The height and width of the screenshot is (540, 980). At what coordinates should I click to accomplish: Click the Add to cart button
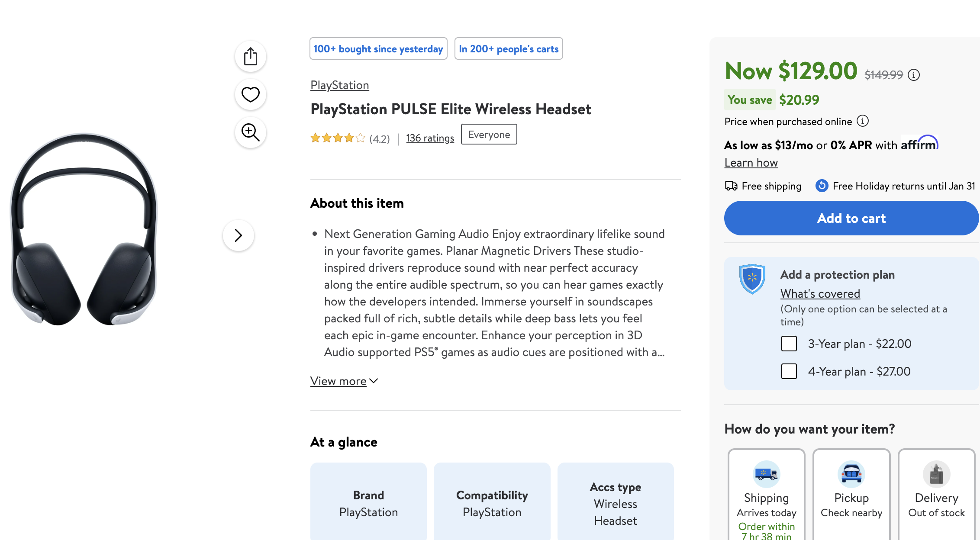coord(851,218)
